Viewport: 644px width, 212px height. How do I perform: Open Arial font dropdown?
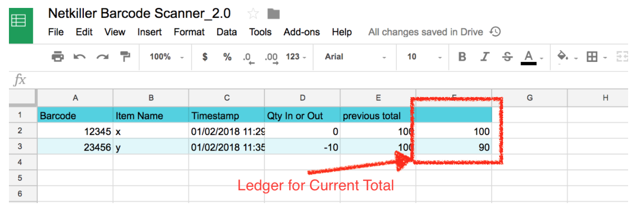(355, 56)
